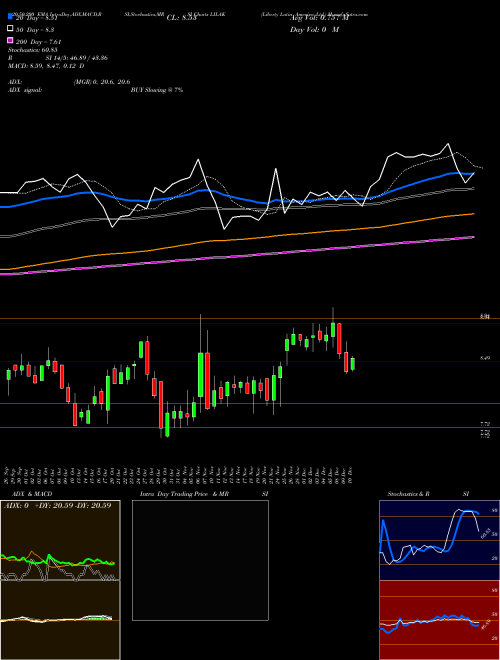
Task: Click the 8.49 price axis label
Action: click(x=485, y=358)
